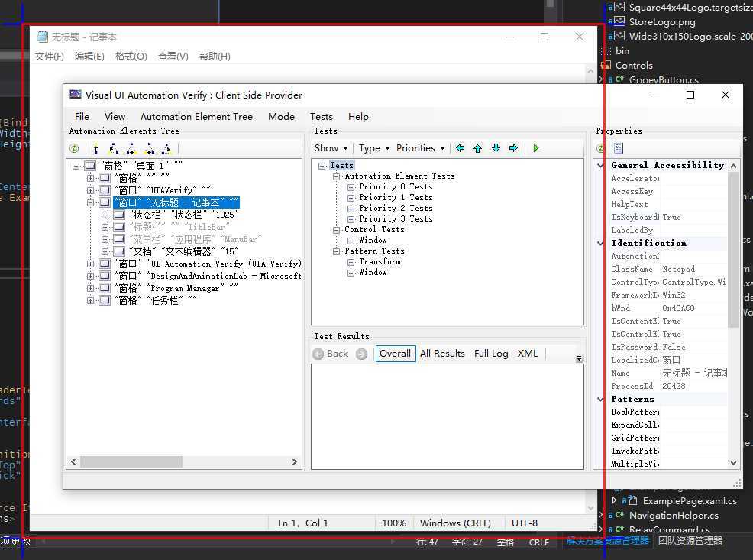
Task: Expand the "状态栏" 1025 node
Action: tap(105, 215)
